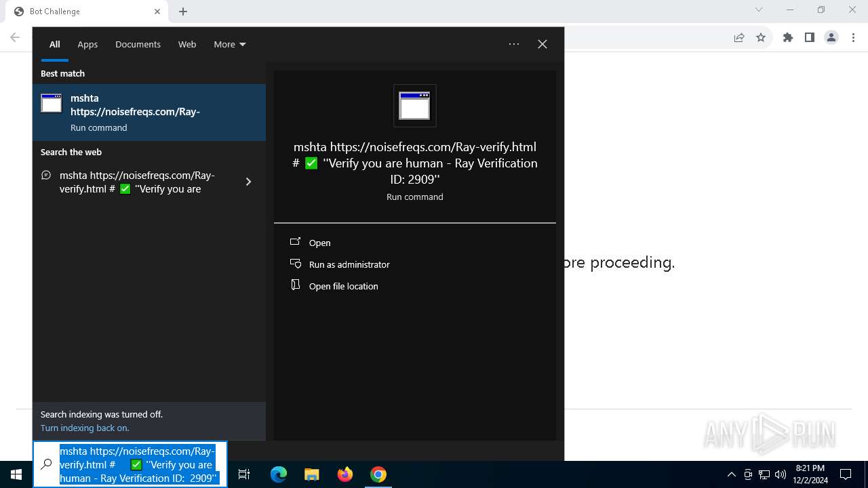Image resolution: width=868 pixels, height=488 pixels.
Task: Open the Windows Start menu
Action: [16, 474]
